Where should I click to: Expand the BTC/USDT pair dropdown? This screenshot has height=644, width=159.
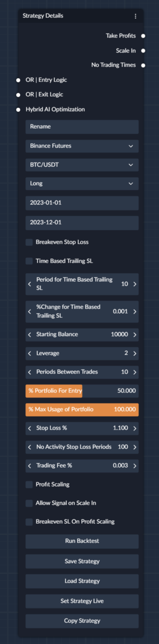(82, 165)
